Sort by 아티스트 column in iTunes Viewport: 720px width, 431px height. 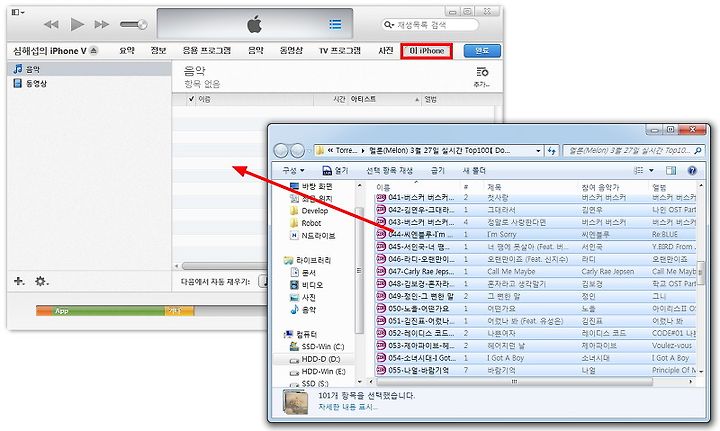[x=385, y=99]
